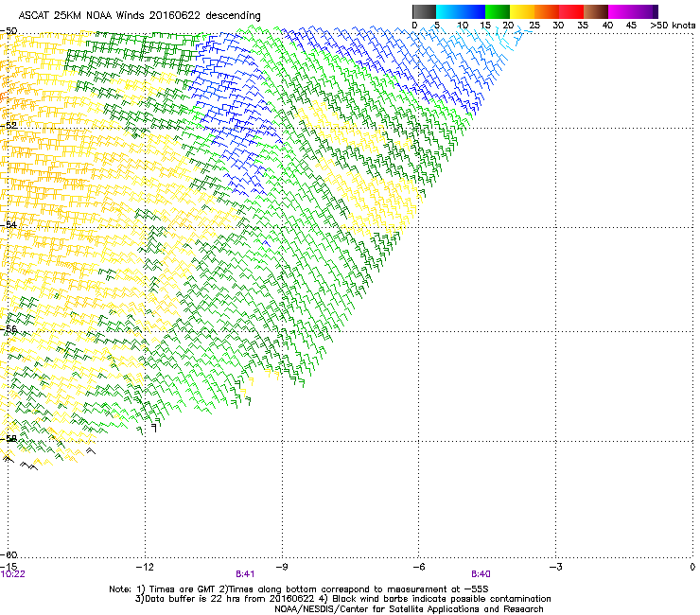This screenshot has height=615, width=700.
Task: Click the purple "10:22" swath time label
Action: coord(13,574)
